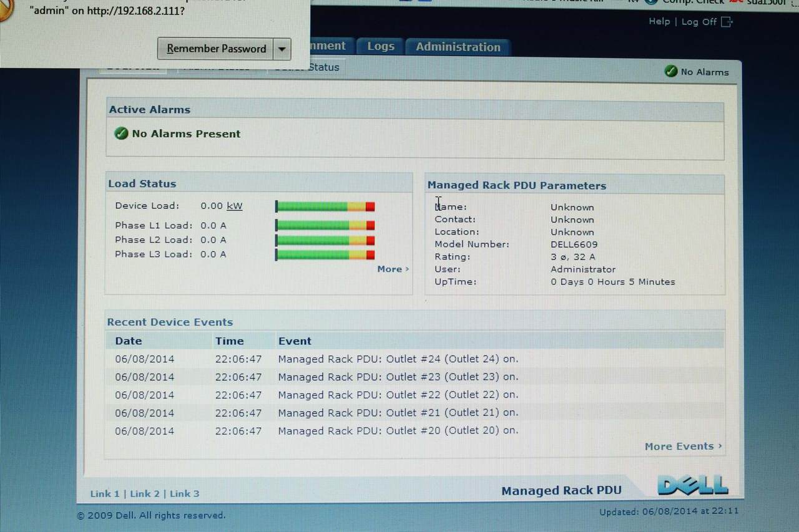Click the Device Load 0.00 value

pos(212,206)
